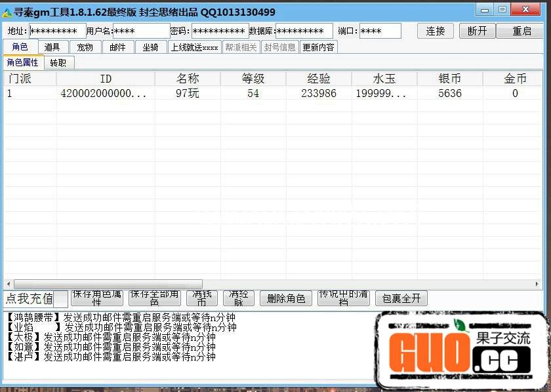This screenshot has height=392, width=551.
Task: Select the 转职 sub-tab
Action: coord(59,63)
